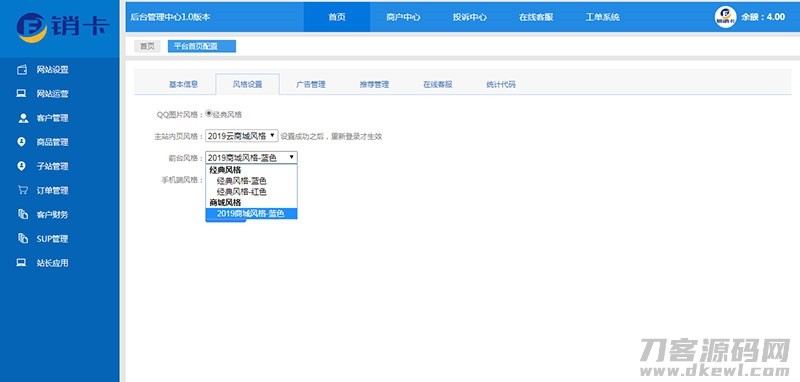The height and width of the screenshot is (382, 800).
Task: Click the 子站管理 icon in sidebar
Action: tap(21, 166)
